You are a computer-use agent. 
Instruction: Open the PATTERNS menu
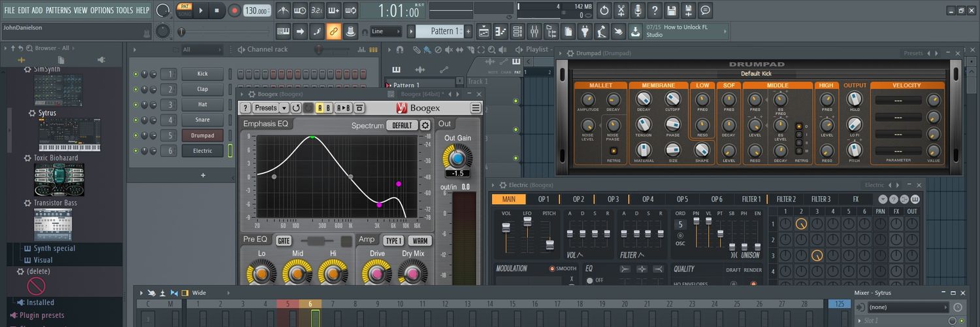click(58, 10)
